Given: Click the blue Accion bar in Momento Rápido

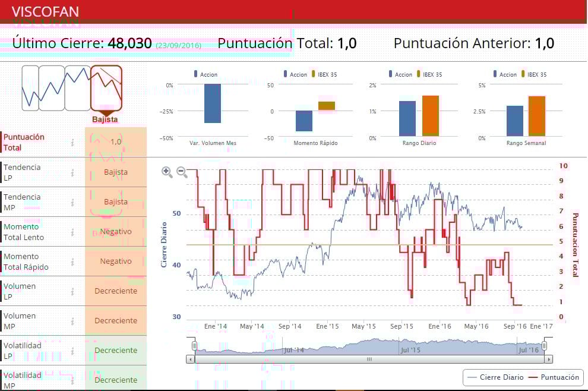Looking at the screenshot, I should (304, 121).
